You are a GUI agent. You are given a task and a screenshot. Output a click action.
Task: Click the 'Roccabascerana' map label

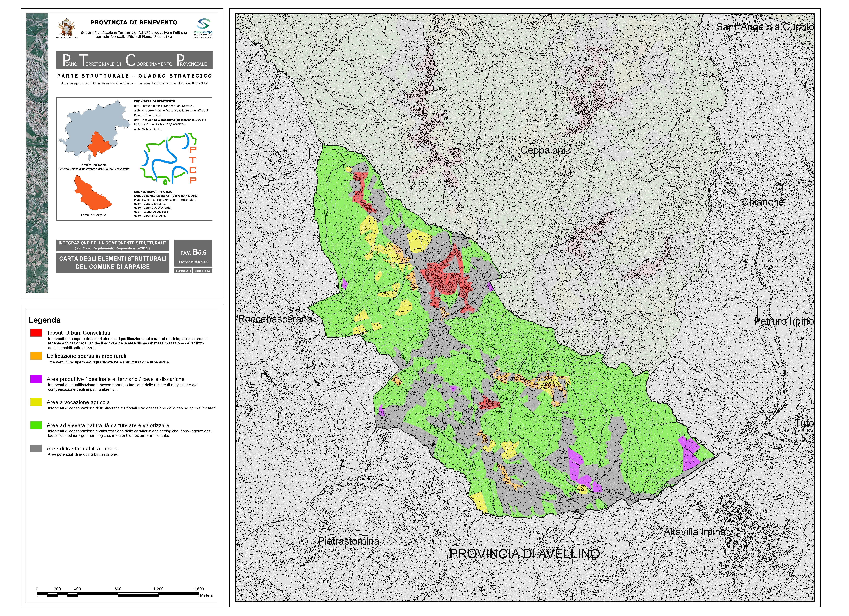pos(275,319)
